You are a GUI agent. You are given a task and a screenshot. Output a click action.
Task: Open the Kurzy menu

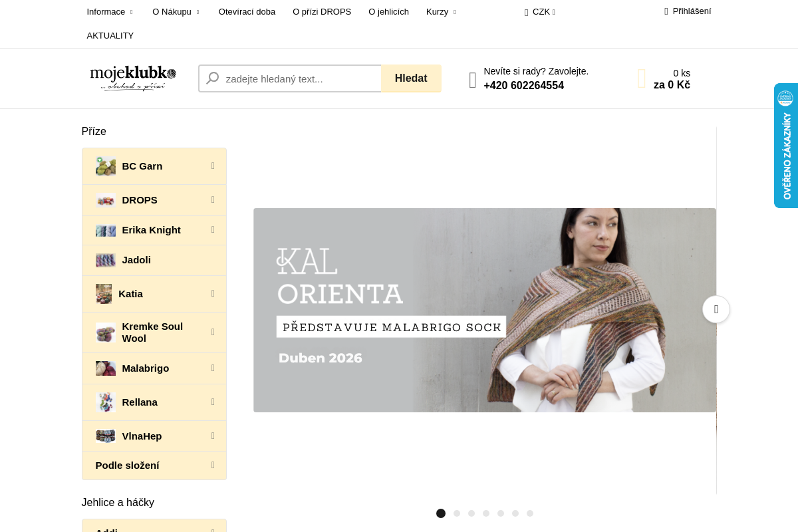click(442, 12)
